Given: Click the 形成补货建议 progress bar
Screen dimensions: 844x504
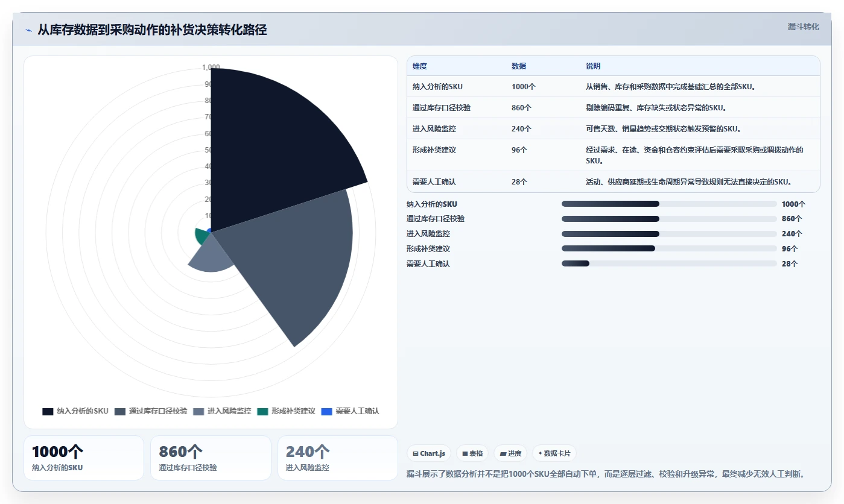Looking at the screenshot, I should [669, 248].
